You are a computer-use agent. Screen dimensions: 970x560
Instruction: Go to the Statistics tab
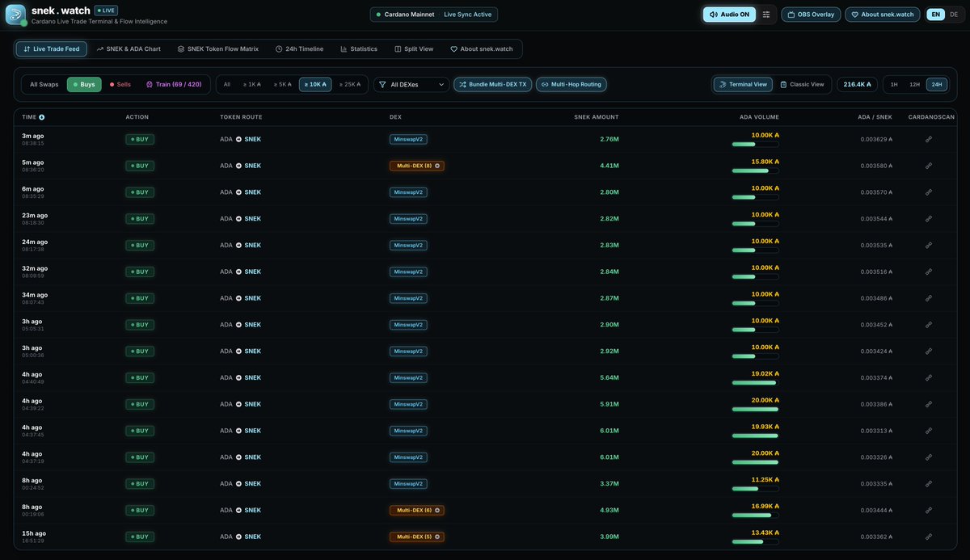tap(359, 49)
